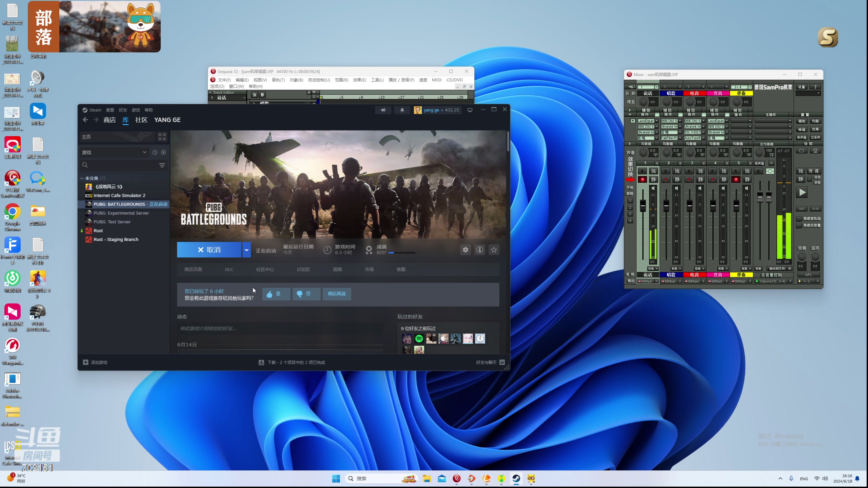
Task: Open the Steam game settings gear icon
Action: [x=465, y=250]
